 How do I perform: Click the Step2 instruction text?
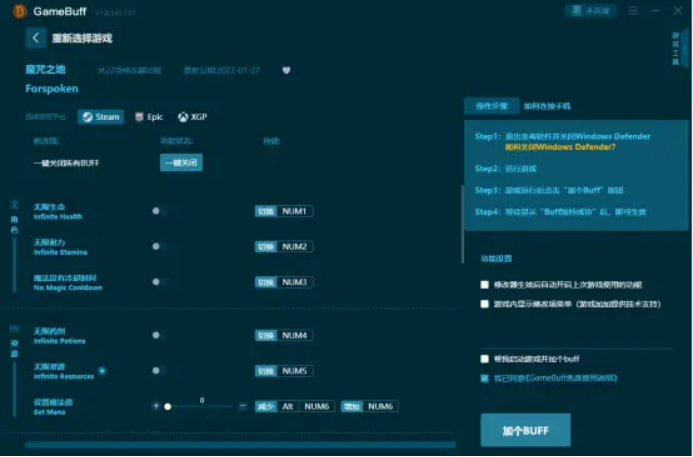(x=506, y=169)
